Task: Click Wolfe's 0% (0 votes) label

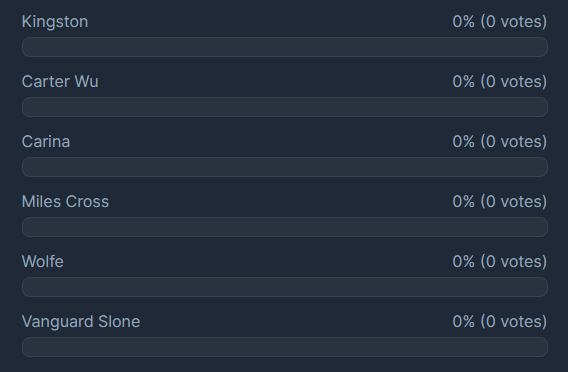Action: (x=500, y=262)
